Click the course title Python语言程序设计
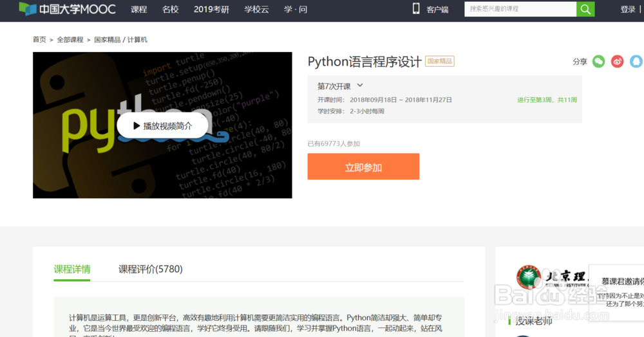This screenshot has height=337, width=644. coord(365,62)
